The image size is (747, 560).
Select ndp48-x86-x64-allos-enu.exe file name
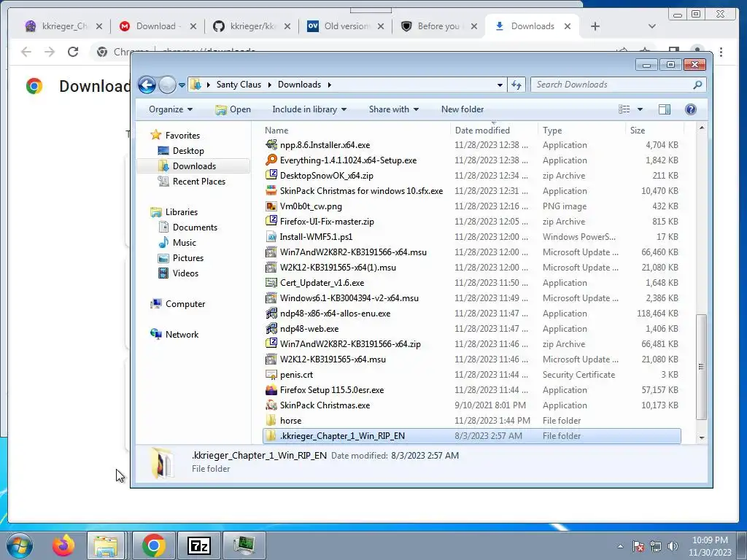(335, 314)
